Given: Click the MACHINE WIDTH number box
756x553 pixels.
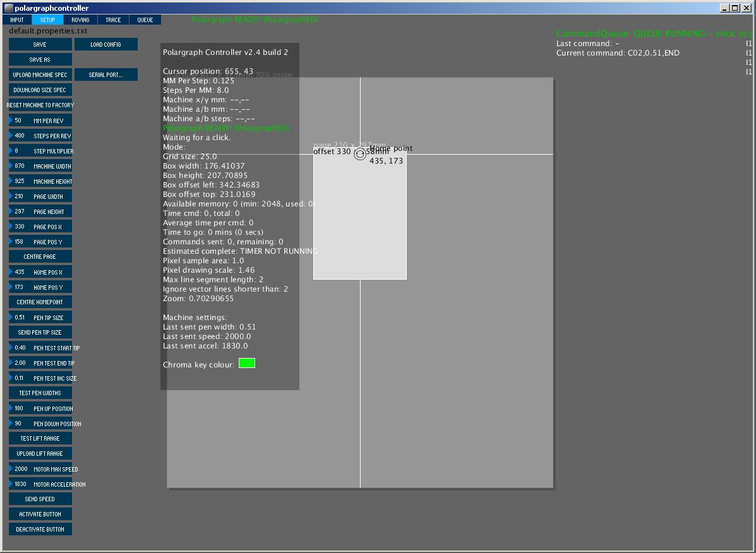Looking at the screenshot, I should pyautogui.click(x=40, y=165).
